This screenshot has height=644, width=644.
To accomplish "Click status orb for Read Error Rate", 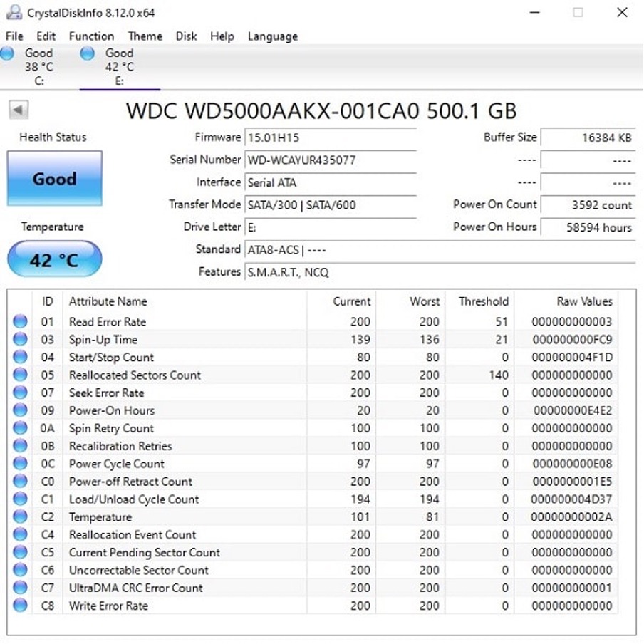I will click(20, 321).
